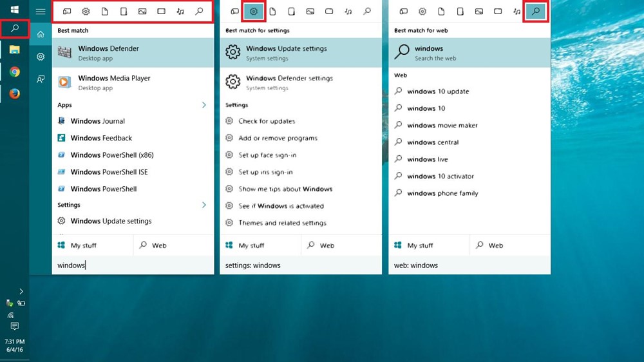
Task: Click the 'settings: windows' search box
Action: (301, 265)
